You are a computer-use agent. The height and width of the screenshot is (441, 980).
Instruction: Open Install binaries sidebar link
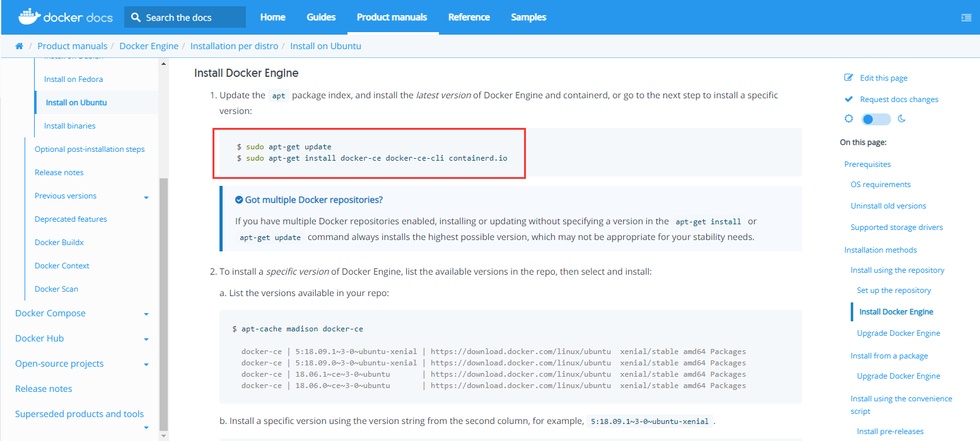pos(70,126)
